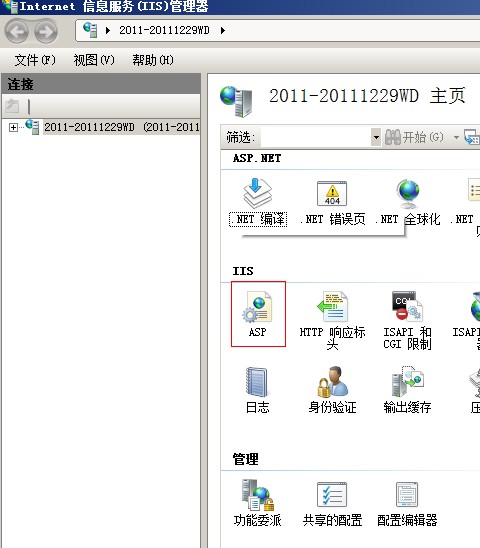480x548 pixels.
Task: Open the .NET 全球化 globe icon
Action: (x=408, y=193)
